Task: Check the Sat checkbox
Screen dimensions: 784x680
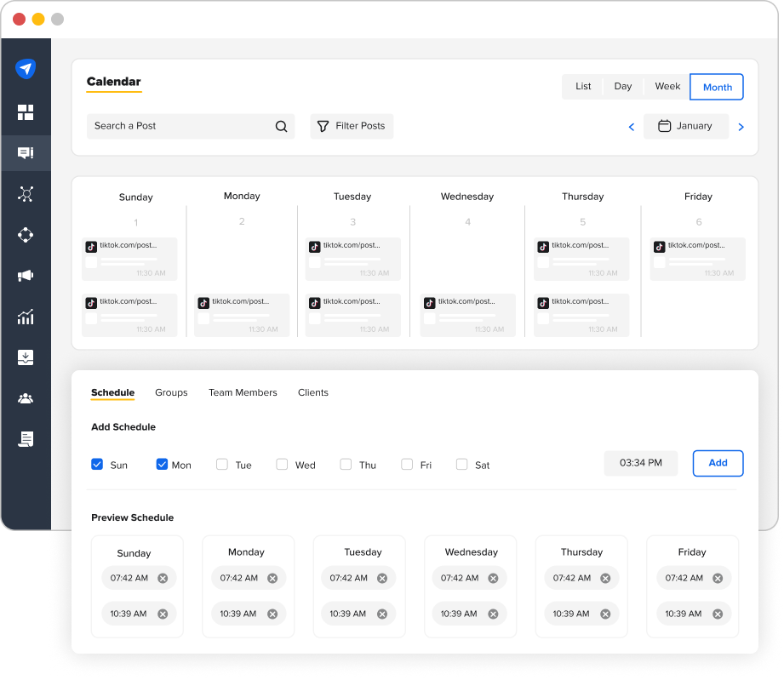Action: 461,465
